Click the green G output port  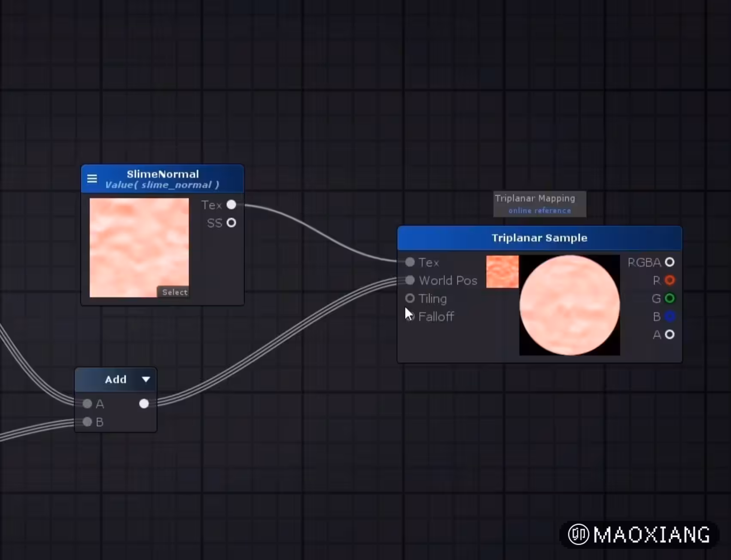click(670, 298)
